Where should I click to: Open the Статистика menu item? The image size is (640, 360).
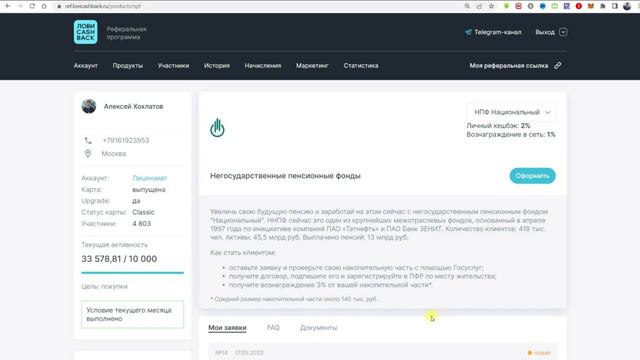pyautogui.click(x=361, y=66)
